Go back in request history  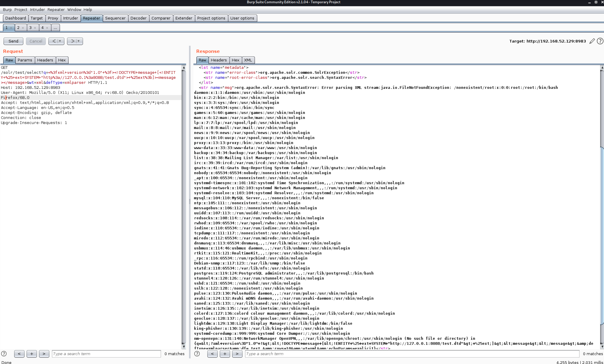pyautogui.click(x=54, y=41)
